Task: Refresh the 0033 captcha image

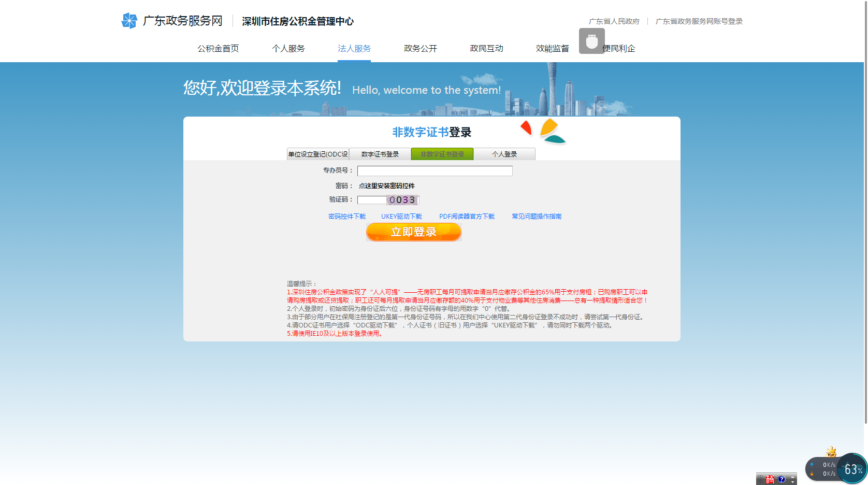Action: 402,200
